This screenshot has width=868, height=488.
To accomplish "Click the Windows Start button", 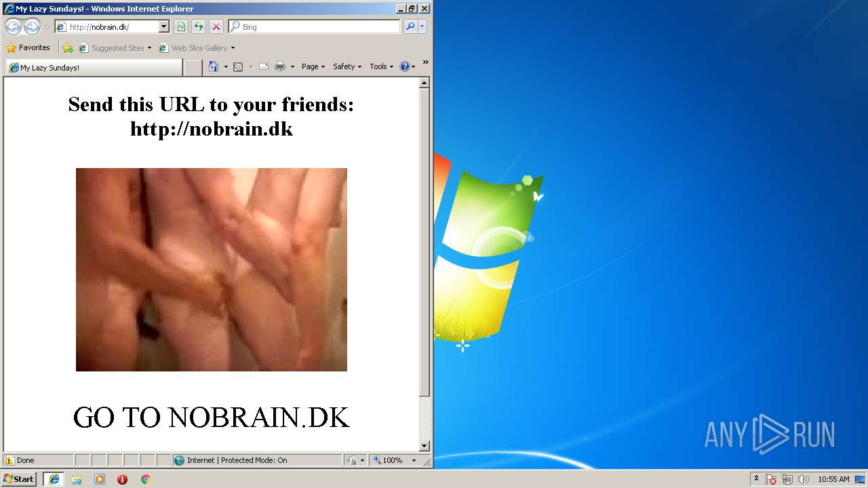I will pos(18,479).
